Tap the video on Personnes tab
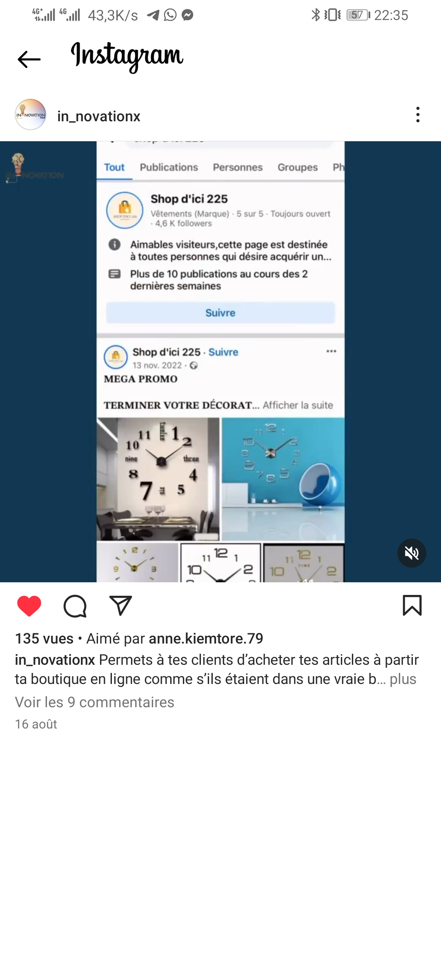Image resolution: width=441 pixels, height=980 pixels. pos(238,167)
